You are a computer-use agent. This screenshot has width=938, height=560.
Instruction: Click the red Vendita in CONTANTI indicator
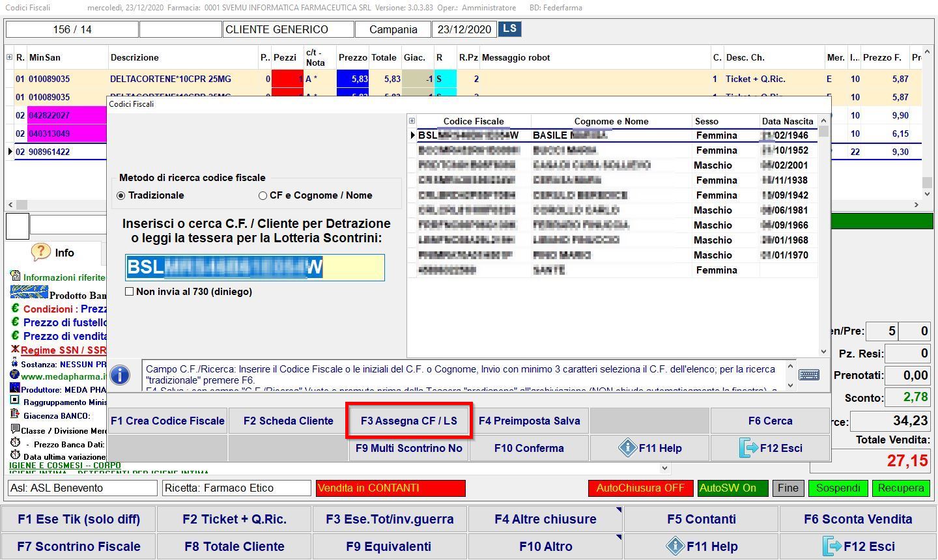point(390,488)
